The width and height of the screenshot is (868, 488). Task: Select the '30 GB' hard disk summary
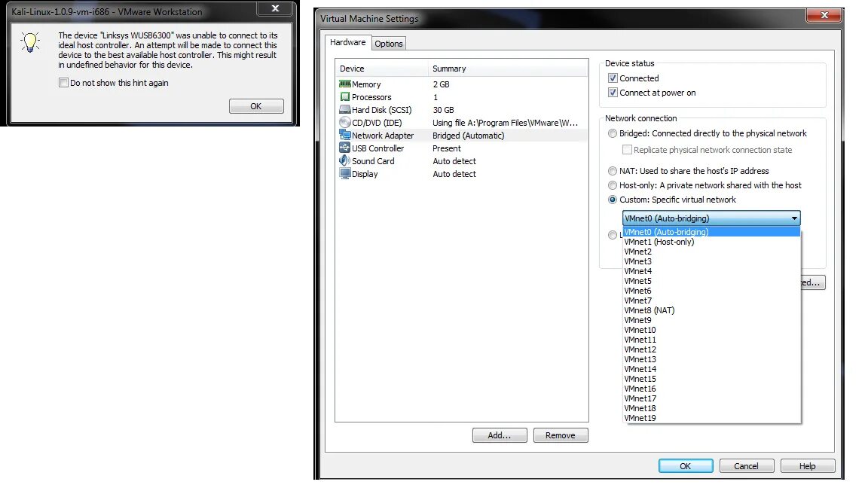443,110
